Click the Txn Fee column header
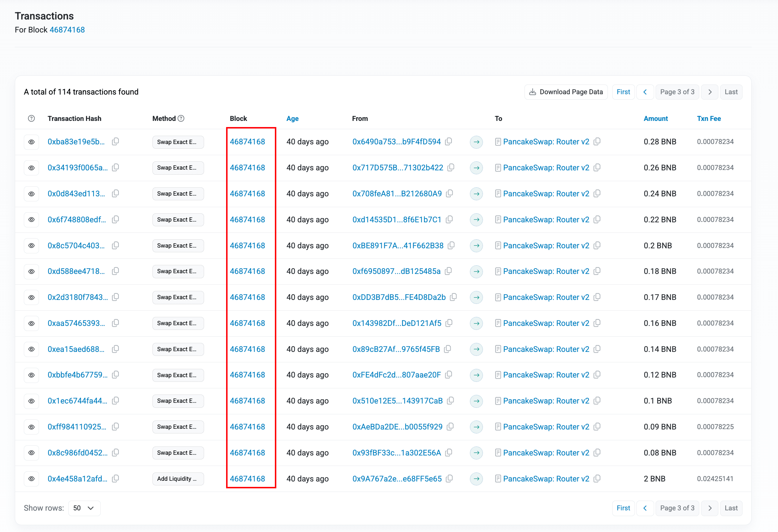This screenshot has width=778, height=532. [709, 118]
